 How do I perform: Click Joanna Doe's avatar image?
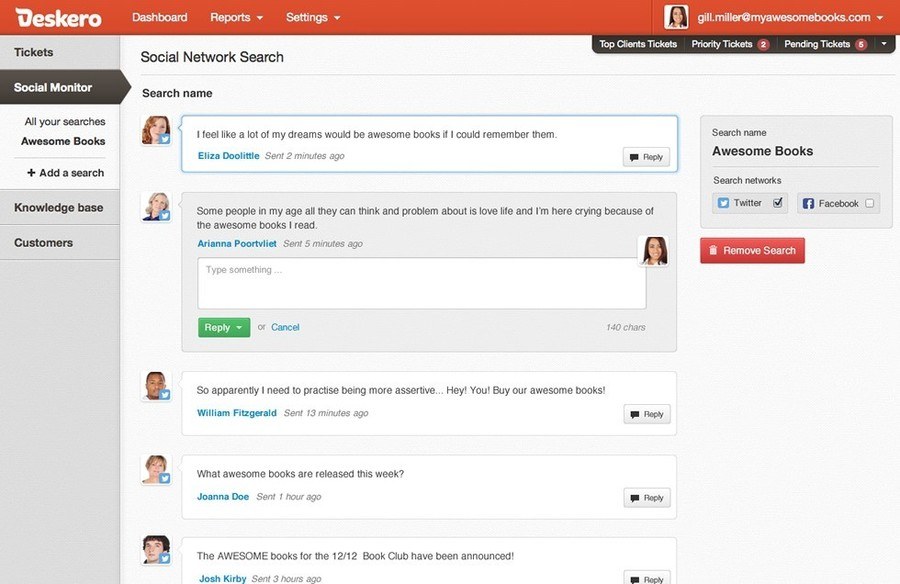(x=156, y=469)
